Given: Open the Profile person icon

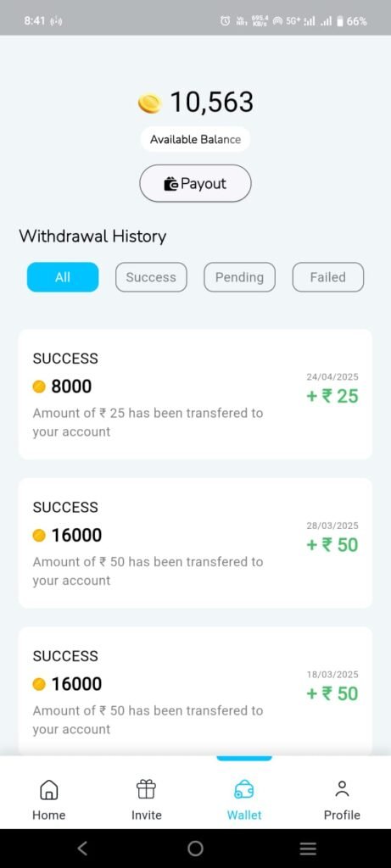Looking at the screenshot, I should point(342,789).
